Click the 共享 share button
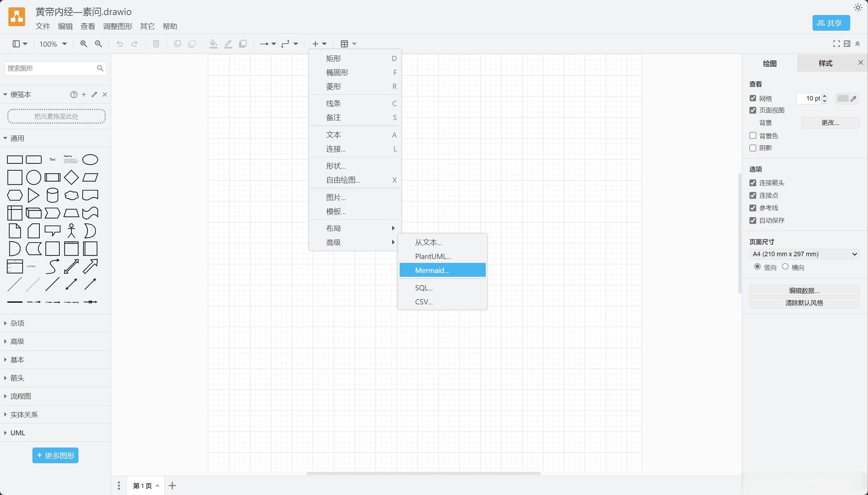The image size is (868, 495). pyautogui.click(x=831, y=23)
